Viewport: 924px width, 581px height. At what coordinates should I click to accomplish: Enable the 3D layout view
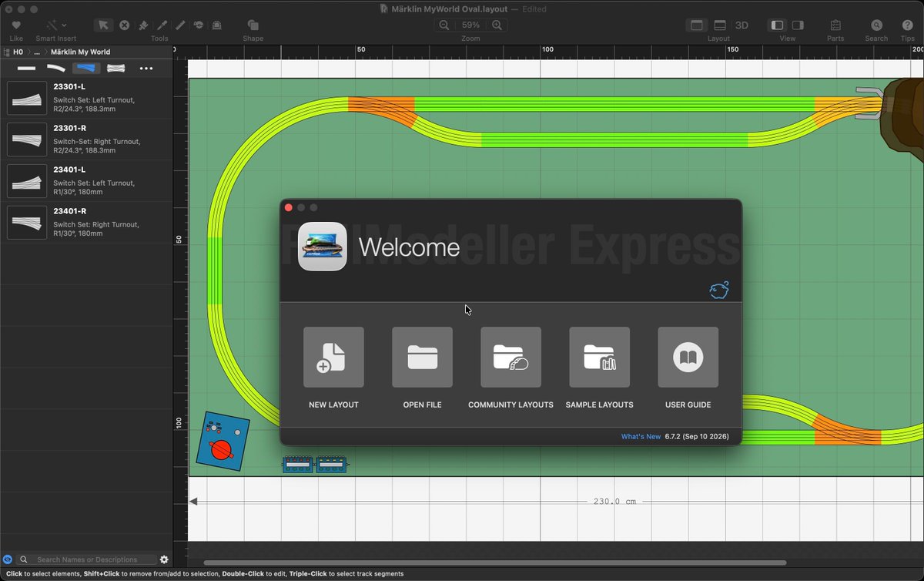click(742, 25)
